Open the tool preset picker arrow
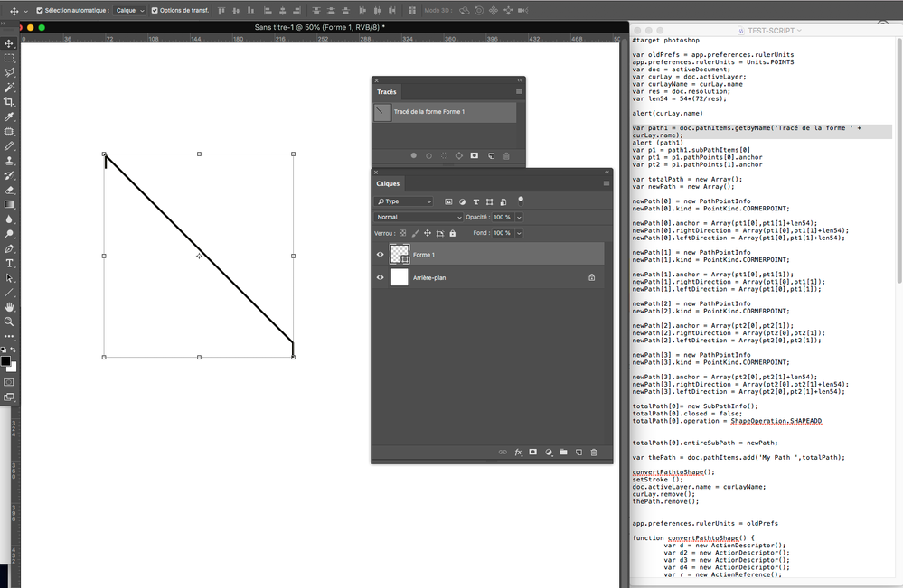This screenshot has height=588, width=903. (25, 11)
